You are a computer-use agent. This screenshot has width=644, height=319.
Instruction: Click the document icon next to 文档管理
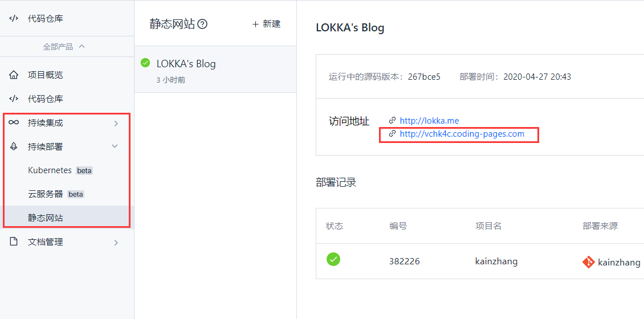(x=14, y=242)
